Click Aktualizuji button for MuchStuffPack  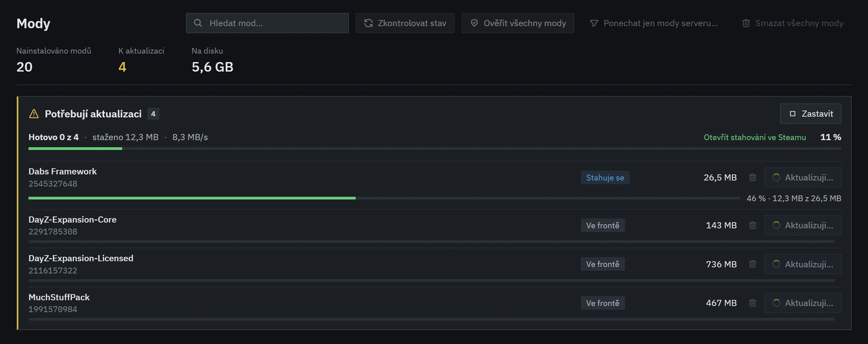coord(803,303)
